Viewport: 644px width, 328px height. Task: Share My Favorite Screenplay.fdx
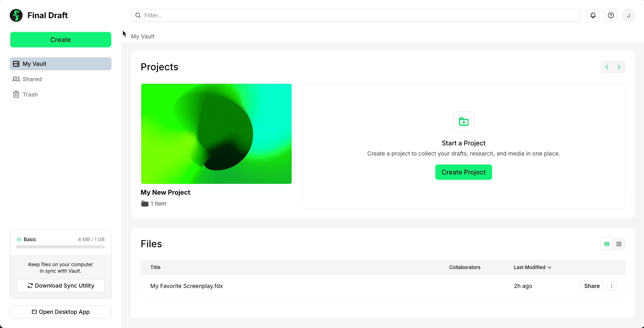[592, 286]
